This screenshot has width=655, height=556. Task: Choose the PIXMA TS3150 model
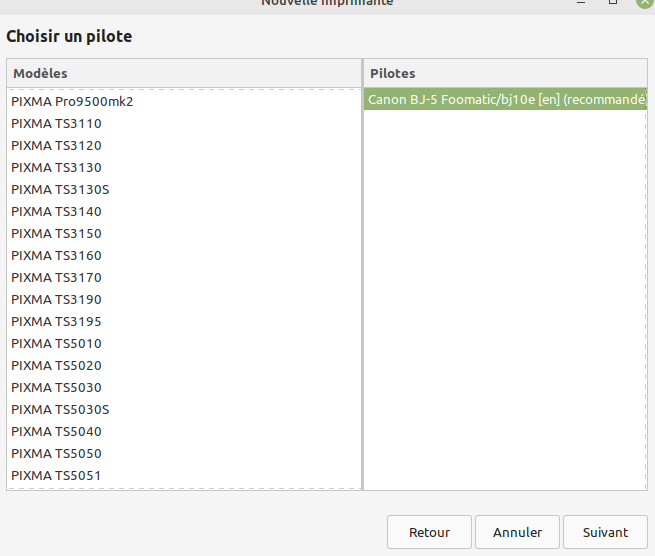[56, 233]
